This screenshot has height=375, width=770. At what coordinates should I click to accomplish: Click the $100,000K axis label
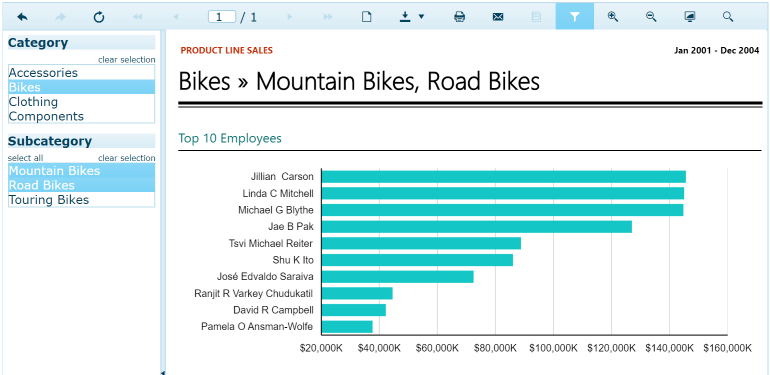(553, 348)
